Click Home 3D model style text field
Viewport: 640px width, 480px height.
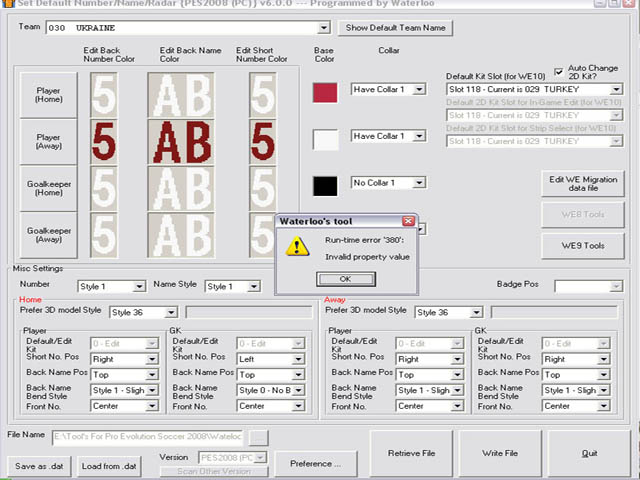[x=249, y=313]
